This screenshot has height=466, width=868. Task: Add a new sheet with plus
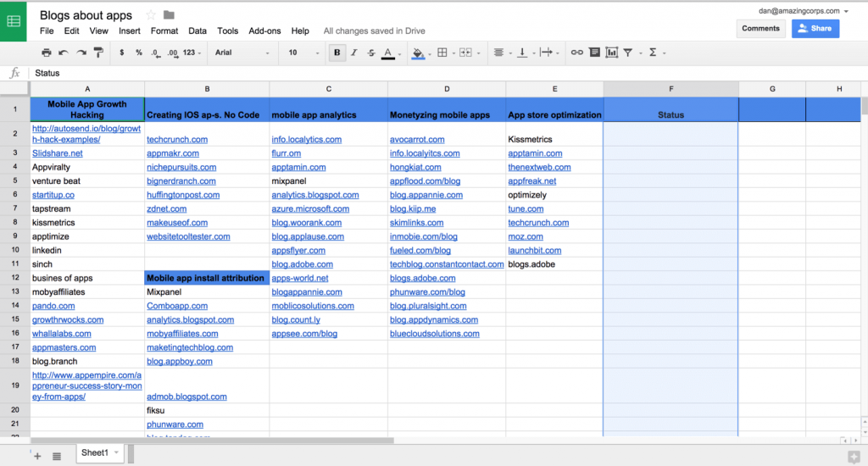point(37,456)
